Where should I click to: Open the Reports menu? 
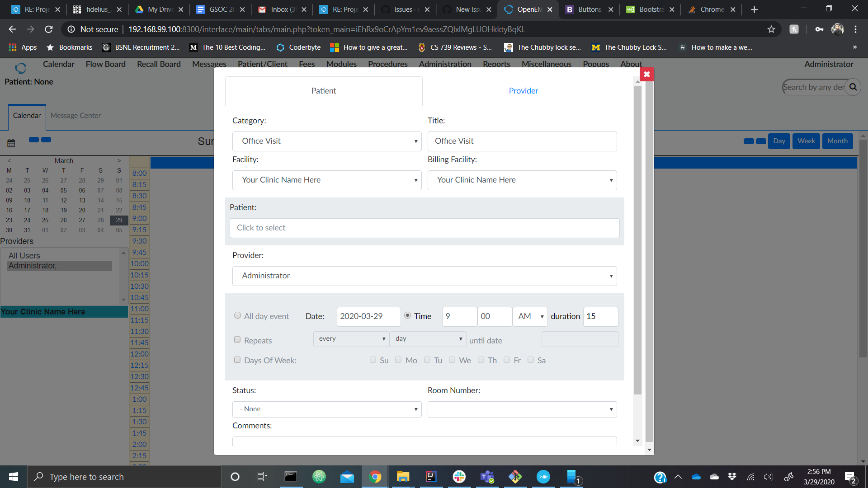[496, 64]
